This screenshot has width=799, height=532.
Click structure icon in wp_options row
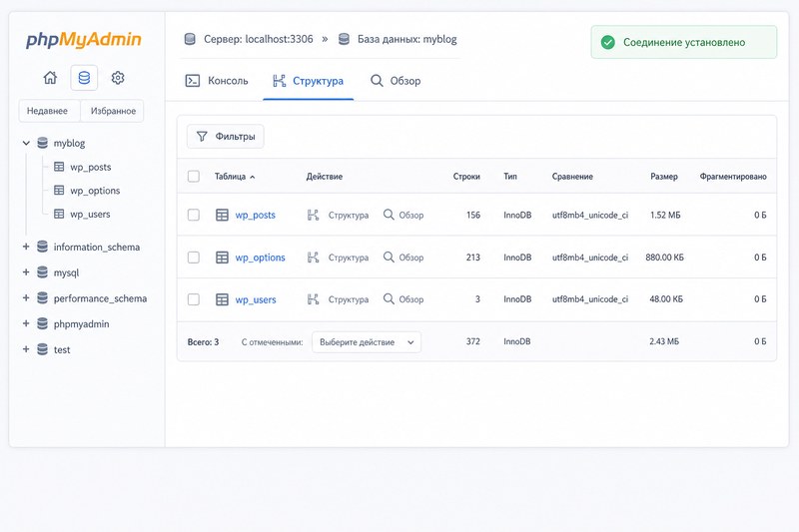point(314,258)
